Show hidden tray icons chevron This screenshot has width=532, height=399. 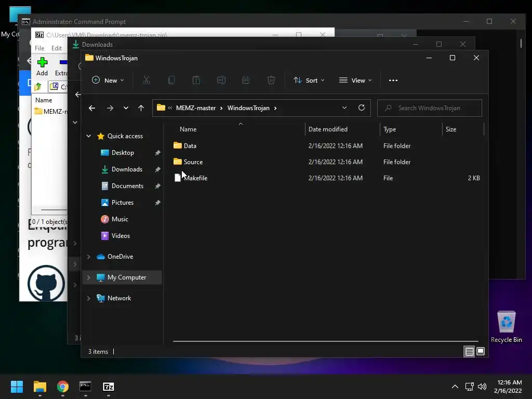tap(455, 387)
